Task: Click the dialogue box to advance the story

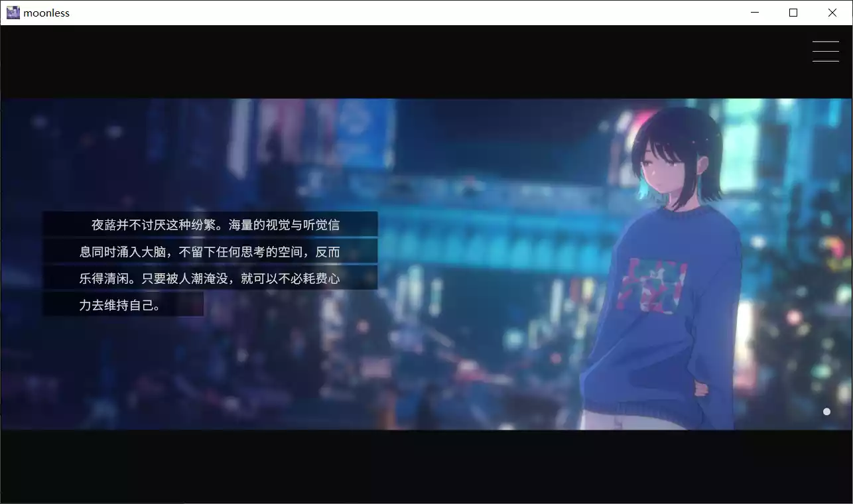Action: tap(209, 264)
